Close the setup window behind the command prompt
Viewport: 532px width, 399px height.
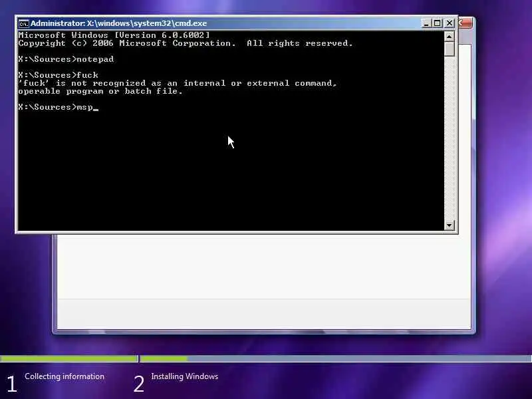point(465,23)
